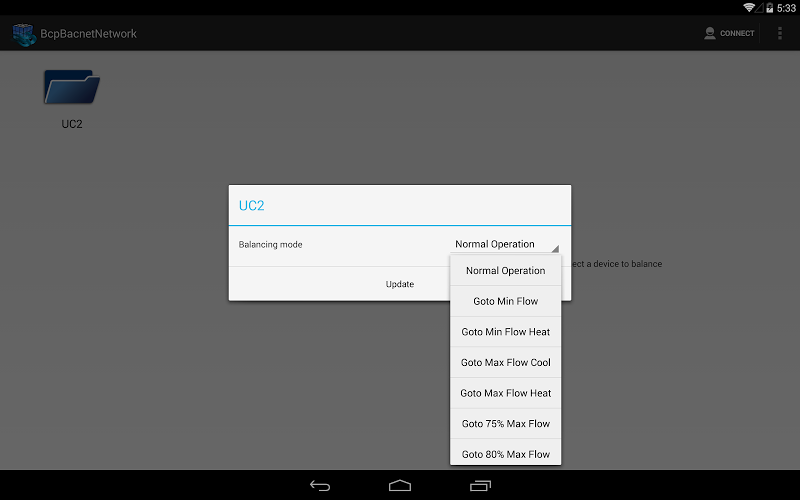800x500 pixels.
Task: Pick Goto 75% Max Flow option
Action: pos(506,424)
